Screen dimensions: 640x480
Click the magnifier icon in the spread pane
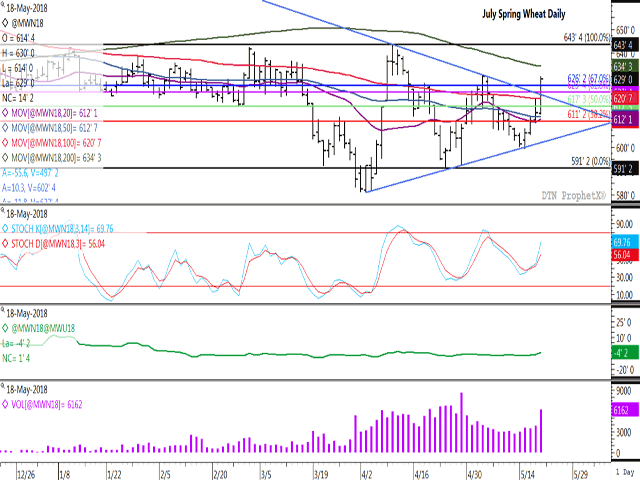(3, 310)
